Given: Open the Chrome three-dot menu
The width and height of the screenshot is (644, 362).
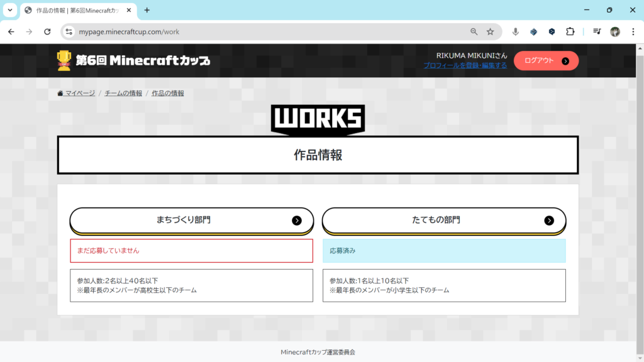Looking at the screenshot, I should click(x=633, y=32).
